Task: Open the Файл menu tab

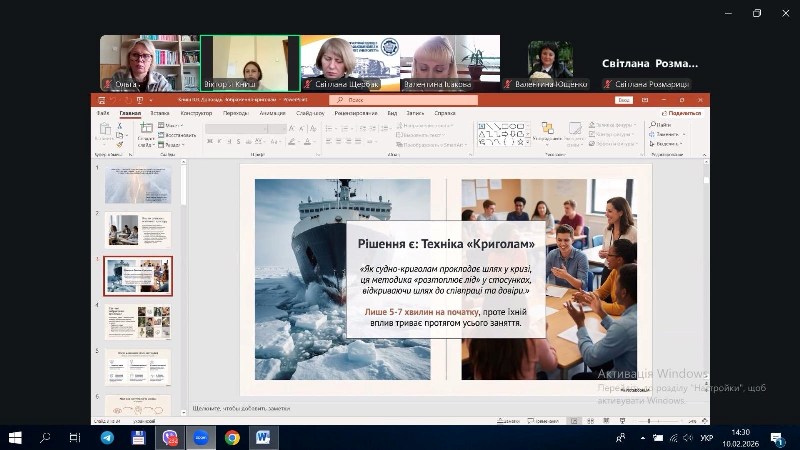Action: click(103, 113)
